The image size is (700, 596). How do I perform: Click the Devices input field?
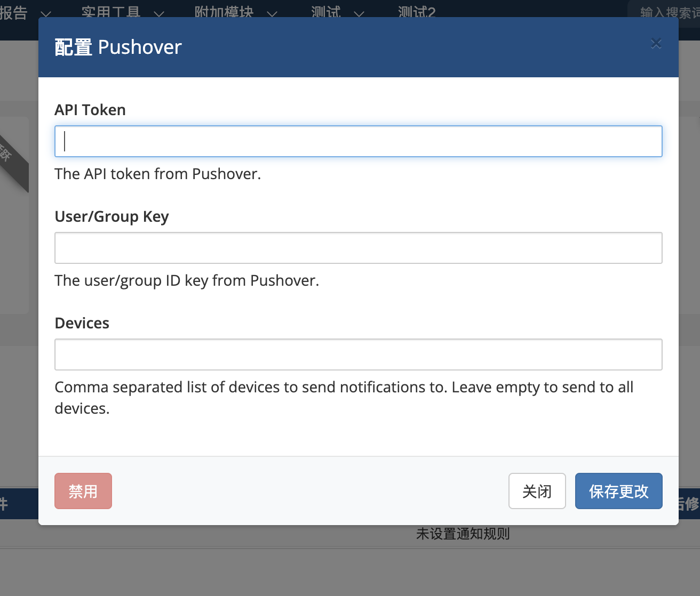tap(358, 354)
